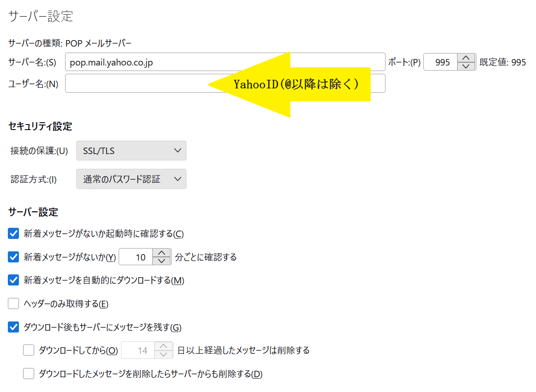Enable ダウンロードしたメッセージを削除したらサーバーからも削除する checkbox
Viewport: 536px width, 392px height.
29,374
